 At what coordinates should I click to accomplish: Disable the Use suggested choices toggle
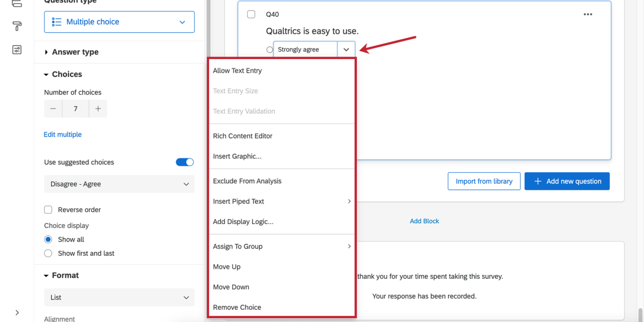tap(184, 162)
